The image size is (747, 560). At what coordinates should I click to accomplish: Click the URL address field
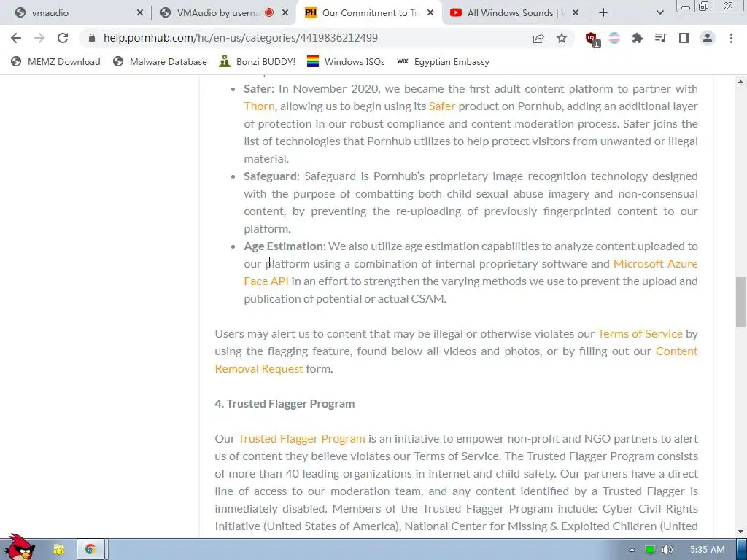coord(305,38)
